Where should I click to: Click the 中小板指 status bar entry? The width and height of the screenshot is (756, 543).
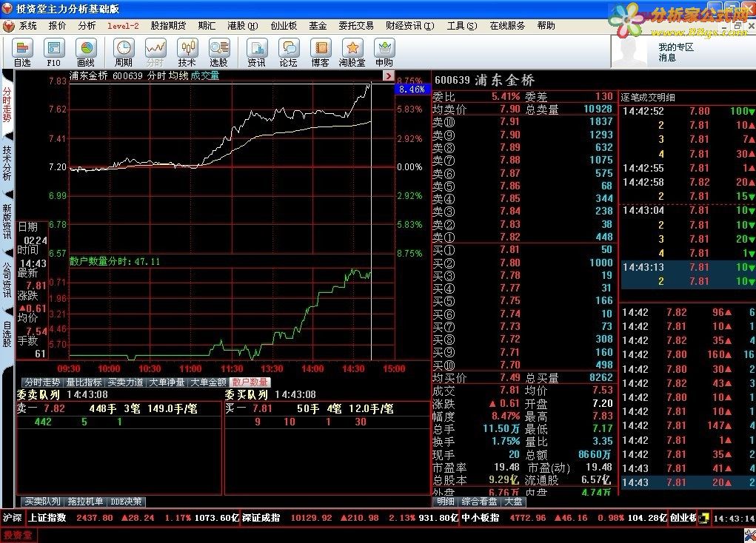(x=564, y=518)
